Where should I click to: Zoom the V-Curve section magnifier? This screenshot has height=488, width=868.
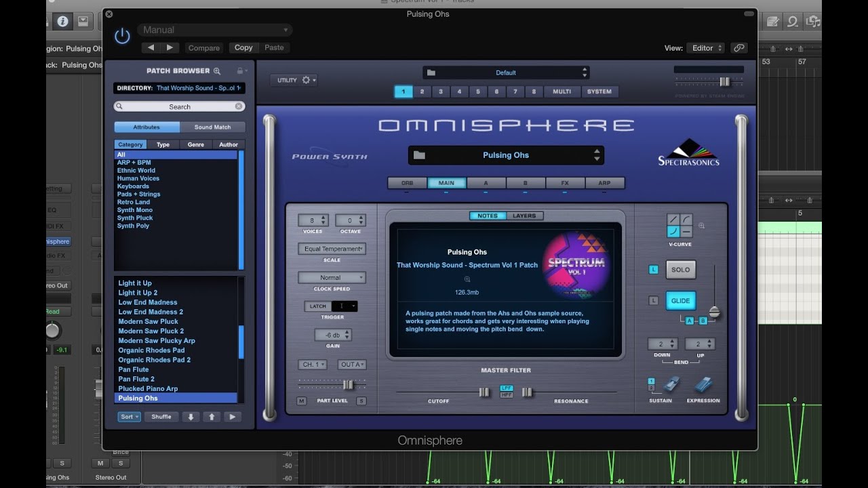(x=702, y=226)
